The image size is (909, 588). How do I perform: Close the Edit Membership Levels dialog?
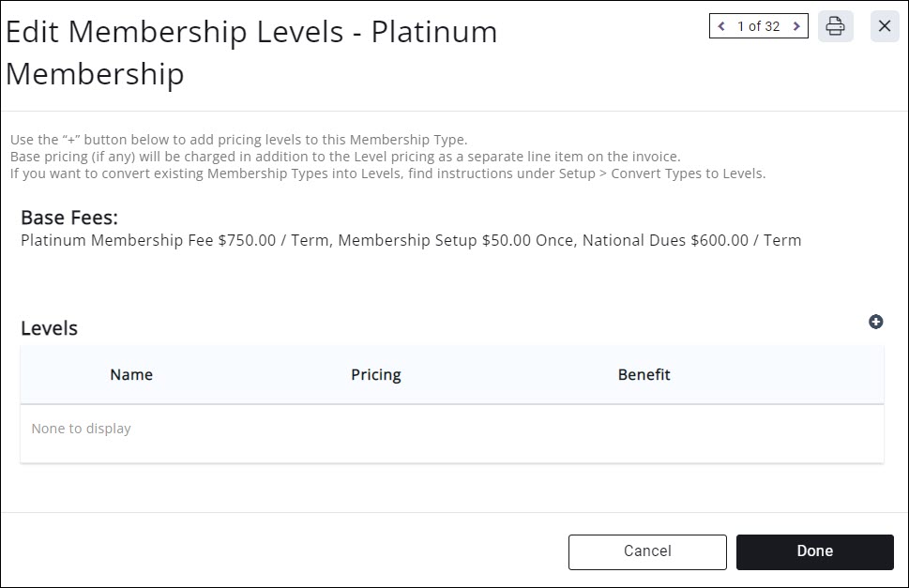click(x=885, y=26)
